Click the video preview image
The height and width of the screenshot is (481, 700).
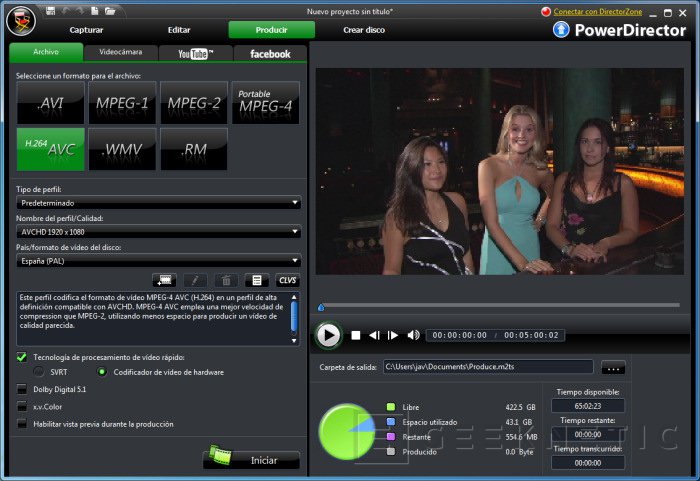500,171
